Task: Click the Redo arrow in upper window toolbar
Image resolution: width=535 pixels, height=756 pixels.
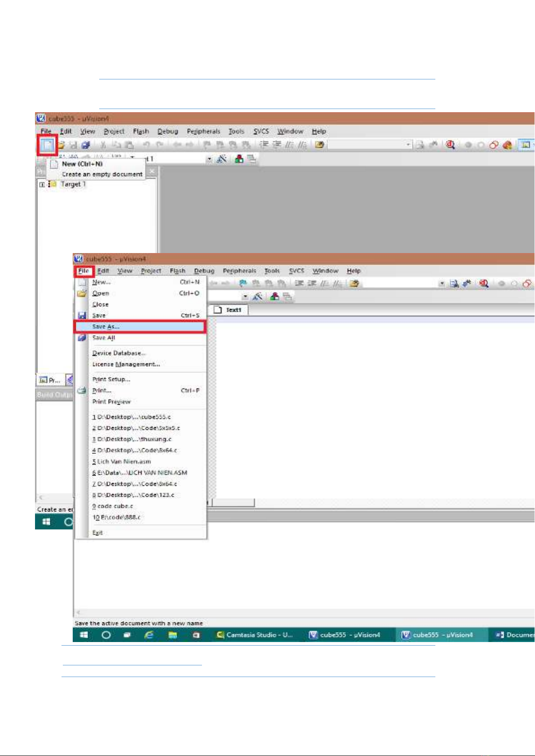Action: point(160,145)
